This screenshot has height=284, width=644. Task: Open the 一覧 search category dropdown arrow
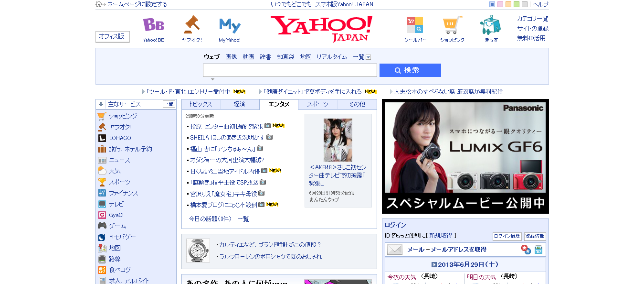(x=368, y=57)
